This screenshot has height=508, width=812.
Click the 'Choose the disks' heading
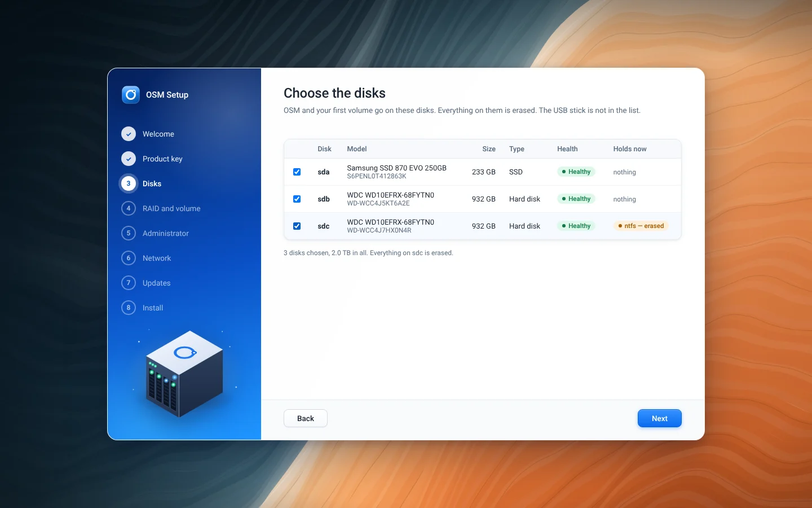tap(334, 93)
